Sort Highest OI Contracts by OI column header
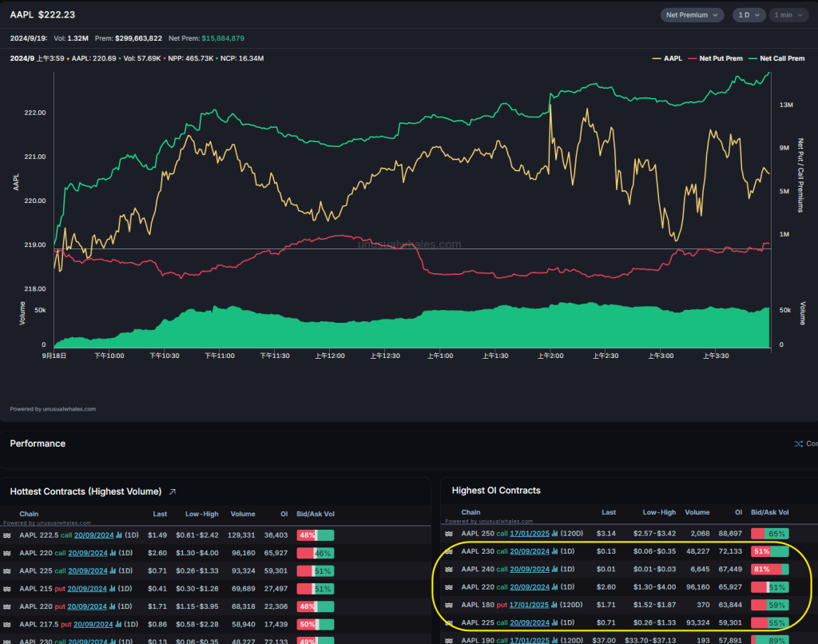Viewport: 818px width, 644px height. [738, 512]
